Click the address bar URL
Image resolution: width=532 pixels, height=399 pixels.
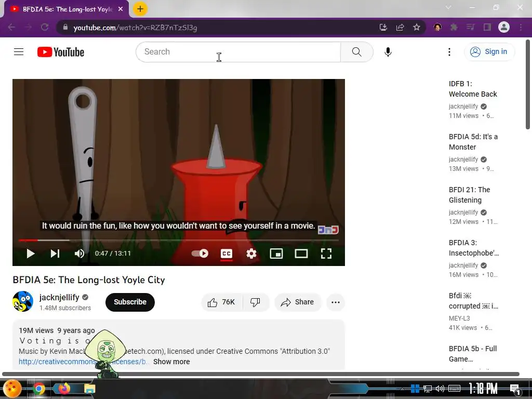click(135, 28)
